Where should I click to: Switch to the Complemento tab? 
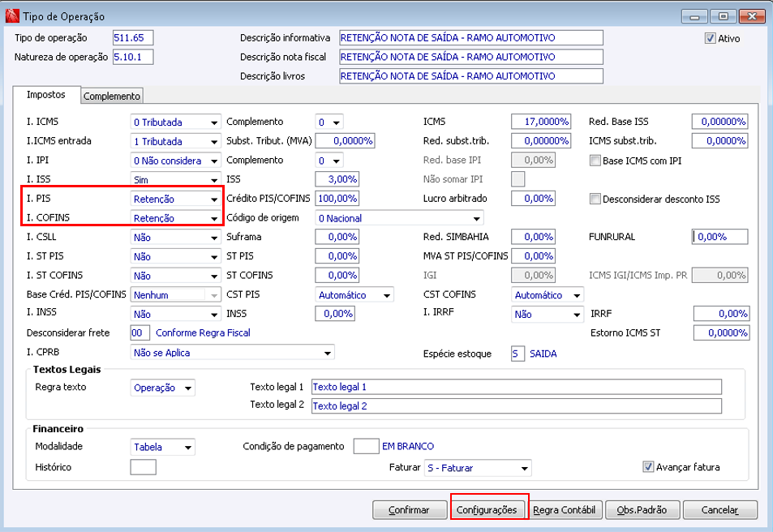click(x=112, y=97)
